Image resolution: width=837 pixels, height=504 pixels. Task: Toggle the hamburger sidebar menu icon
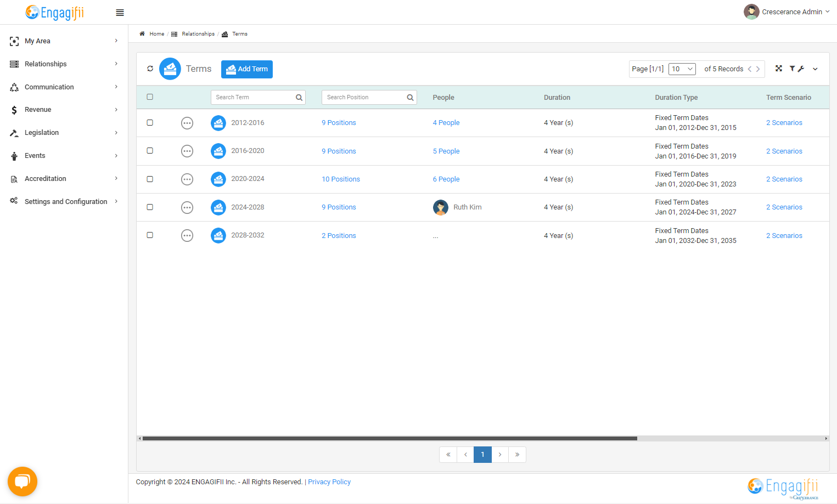point(120,13)
